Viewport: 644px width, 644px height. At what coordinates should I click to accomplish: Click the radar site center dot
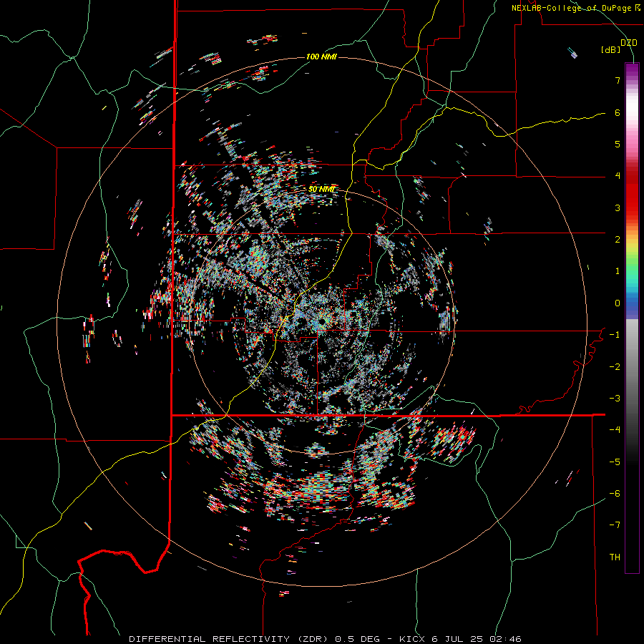tap(323, 321)
